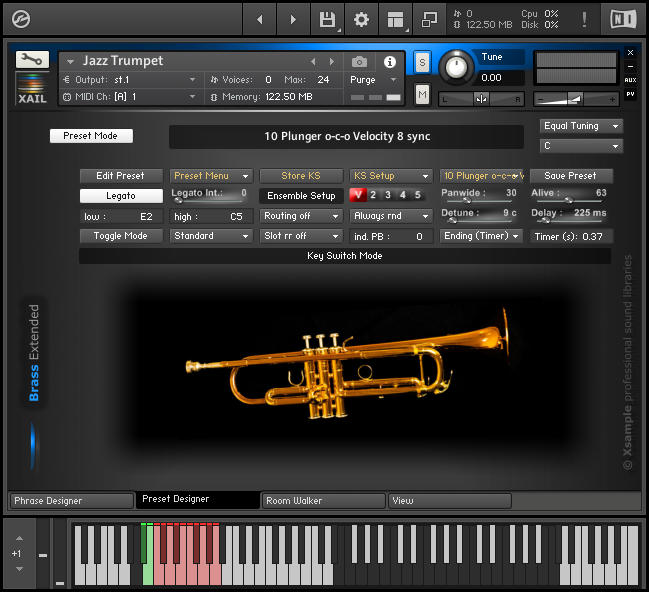Click the floppy disk save icon
649x592 pixels.
[327, 19]
